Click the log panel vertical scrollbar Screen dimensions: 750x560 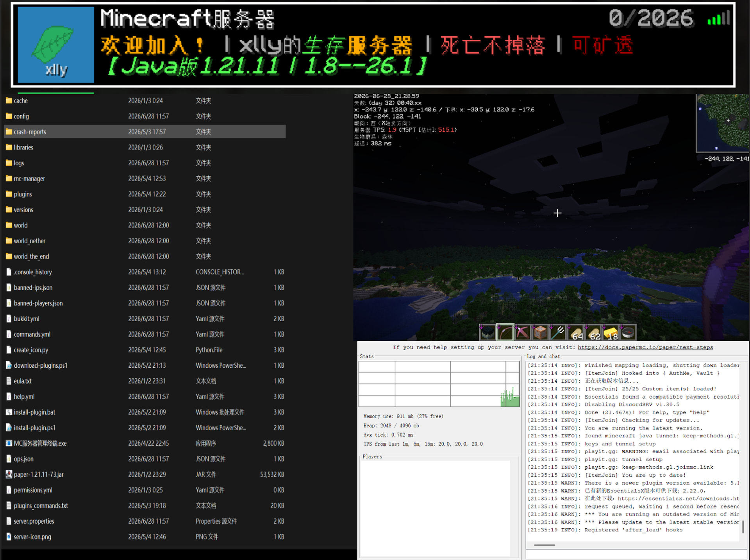[x=743, y=527]
